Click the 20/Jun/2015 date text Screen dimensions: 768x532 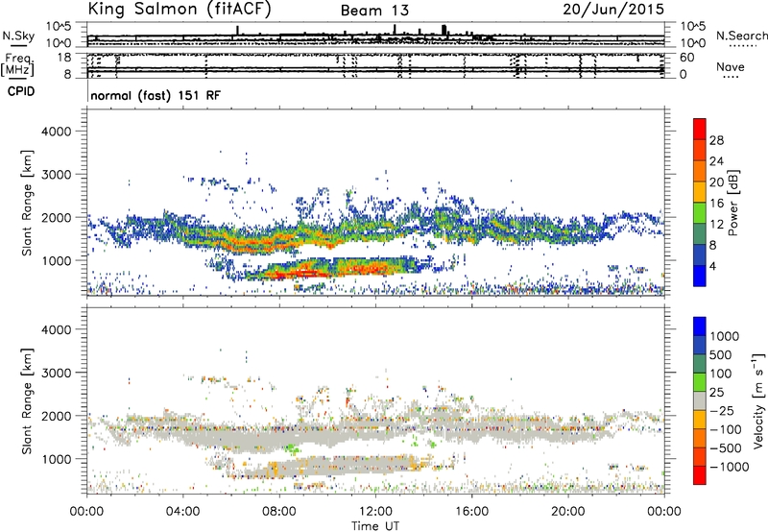613,10
